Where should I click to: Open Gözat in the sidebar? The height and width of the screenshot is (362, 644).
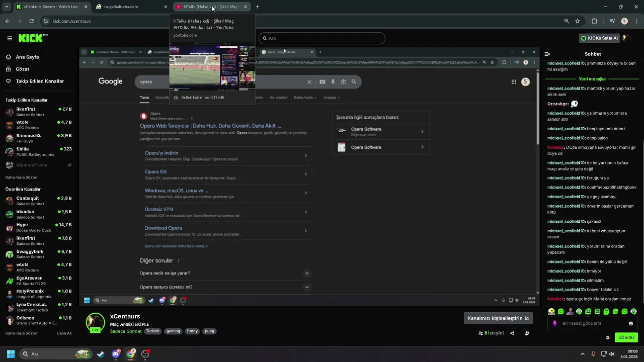[23, 69]
